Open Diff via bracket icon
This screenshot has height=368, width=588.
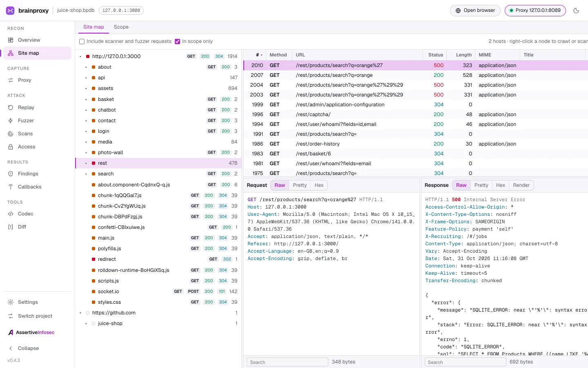[11, 227]
